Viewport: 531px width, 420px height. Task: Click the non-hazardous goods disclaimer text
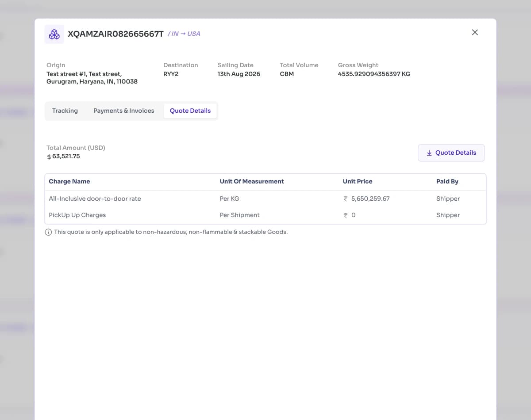tap(171, 232)
